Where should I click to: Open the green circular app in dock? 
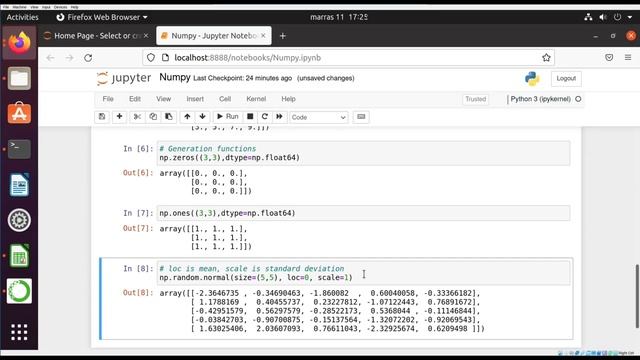click(x=19, y=291)
